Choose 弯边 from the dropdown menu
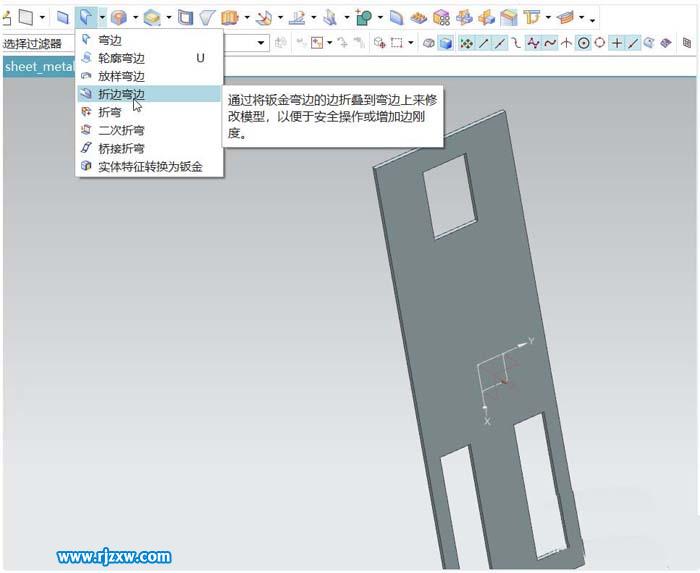Image resolution: width=700 pixels, height=573 pixels. tap(150, 40)
